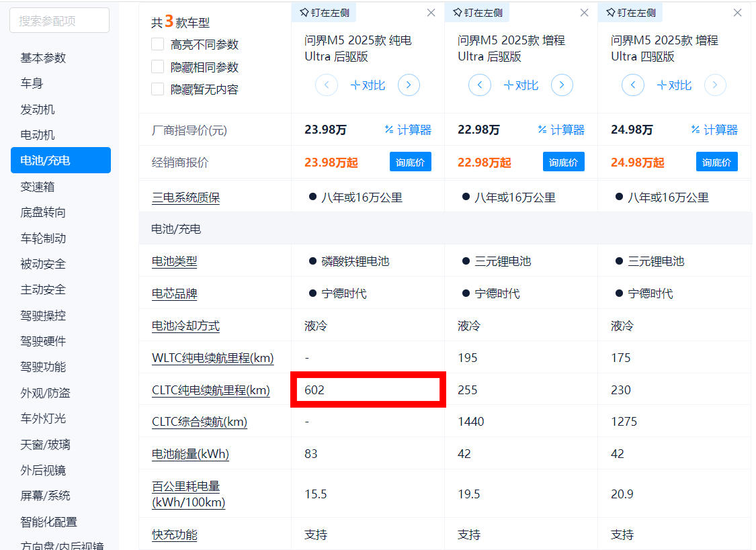Close the 增程 Ultra 后驱版 column
Viewport: 756px width, 550px height.
pyautogui.click(x=585, y=13)
